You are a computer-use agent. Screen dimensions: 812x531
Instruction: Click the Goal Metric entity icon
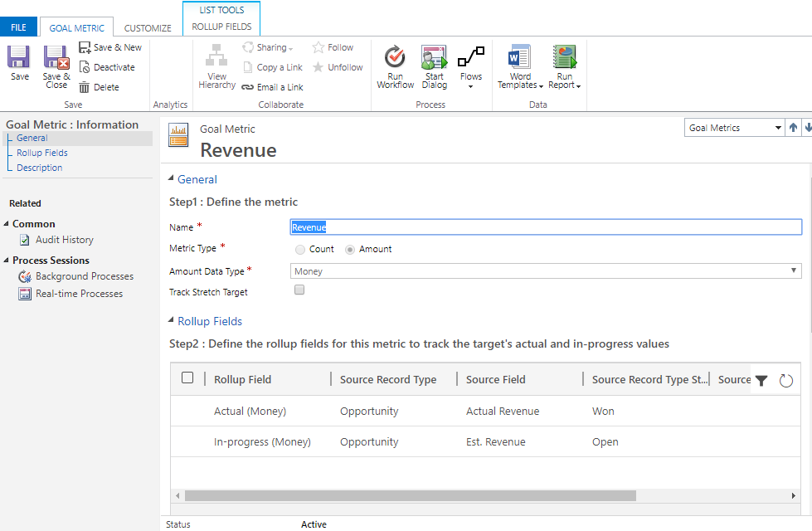tap(178, 136)
